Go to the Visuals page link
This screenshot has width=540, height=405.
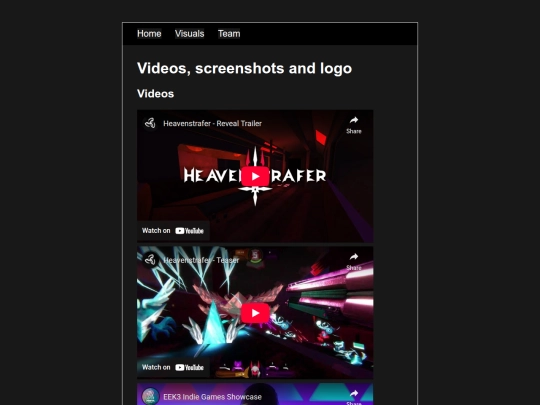click(189, 33)
